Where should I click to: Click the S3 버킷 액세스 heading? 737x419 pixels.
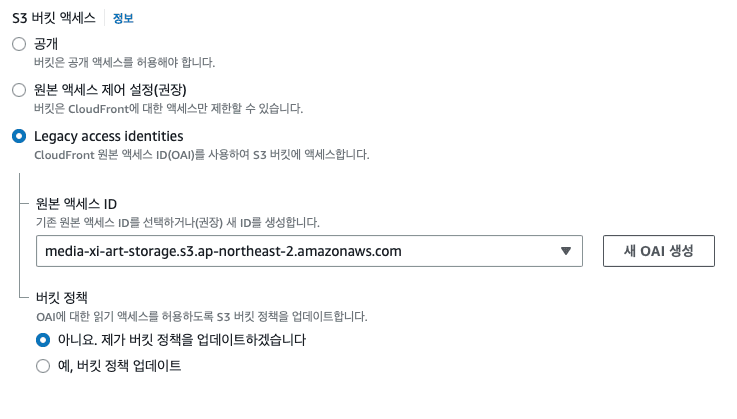(x=54, y=18)
